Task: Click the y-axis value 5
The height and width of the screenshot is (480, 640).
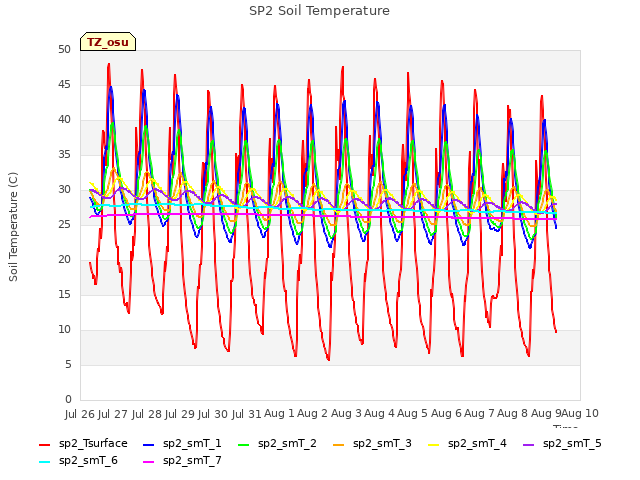Action: 68,364
